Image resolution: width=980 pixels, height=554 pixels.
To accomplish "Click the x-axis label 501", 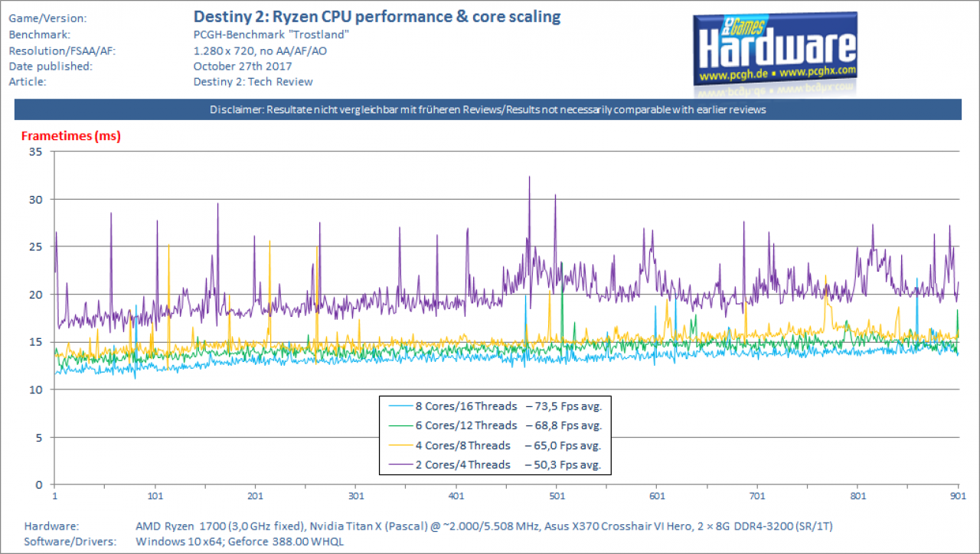I will point(557,497).
